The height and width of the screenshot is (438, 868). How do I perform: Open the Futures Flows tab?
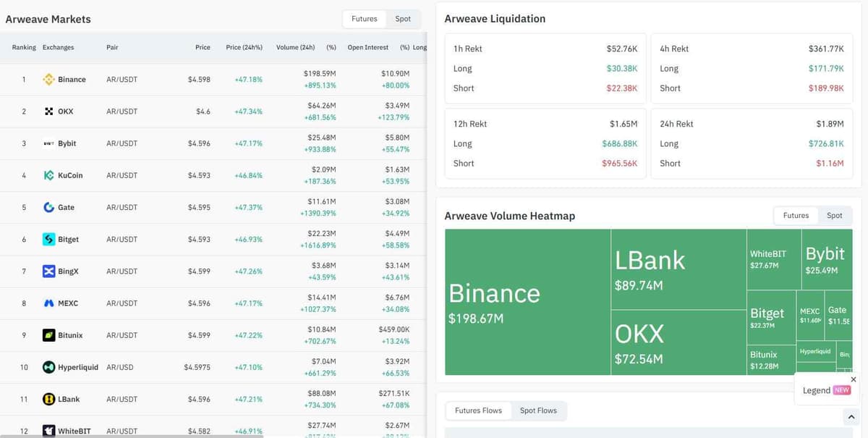click(478, 410)
